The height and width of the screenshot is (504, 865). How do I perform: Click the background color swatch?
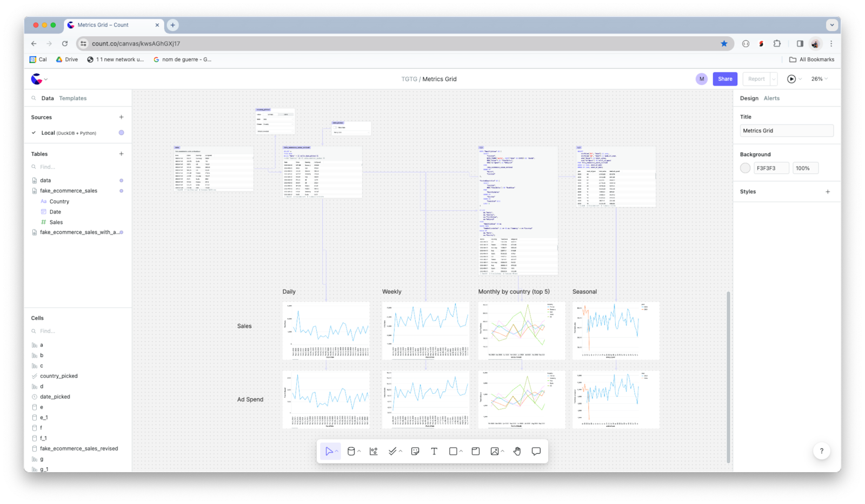(x=745, y=168)
